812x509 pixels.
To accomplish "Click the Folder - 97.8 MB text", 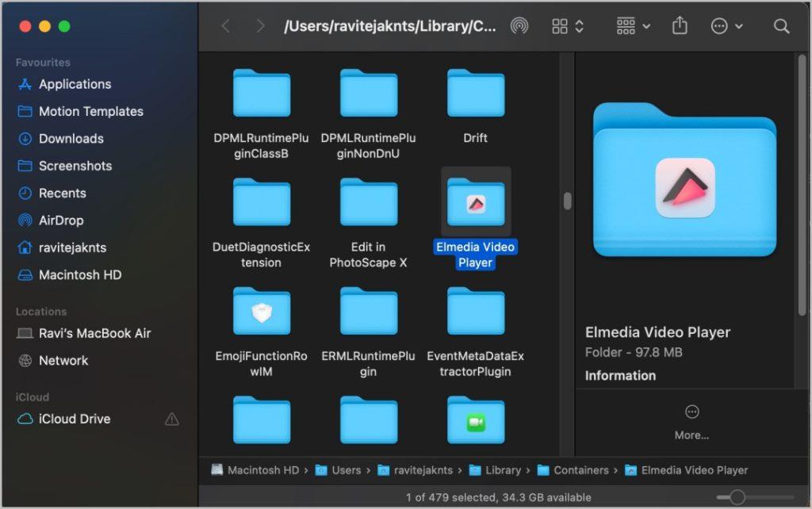I will coord(634,353).
